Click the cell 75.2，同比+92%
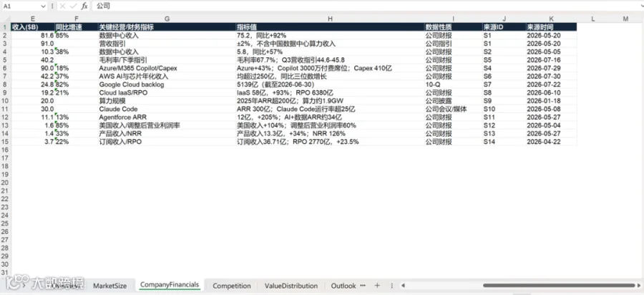Image resolution: width=644 pixels, height=295 pixels. coord(330,35)
